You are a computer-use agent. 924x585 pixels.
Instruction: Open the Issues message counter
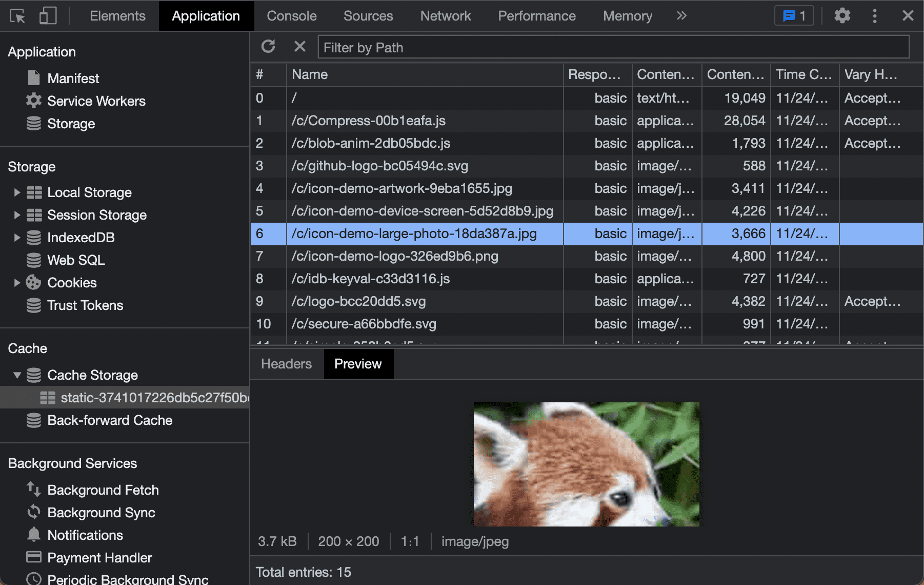tap(794, 16)
